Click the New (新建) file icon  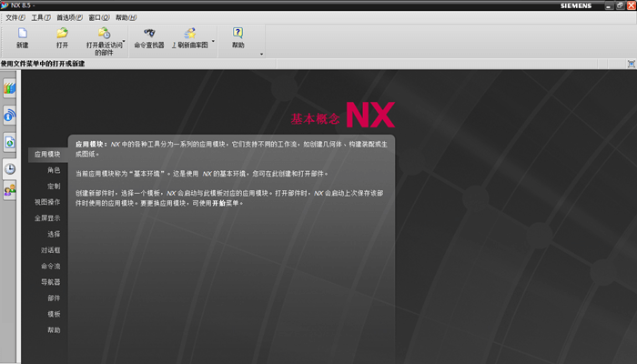pyautogui.click(x=23, y=33)
